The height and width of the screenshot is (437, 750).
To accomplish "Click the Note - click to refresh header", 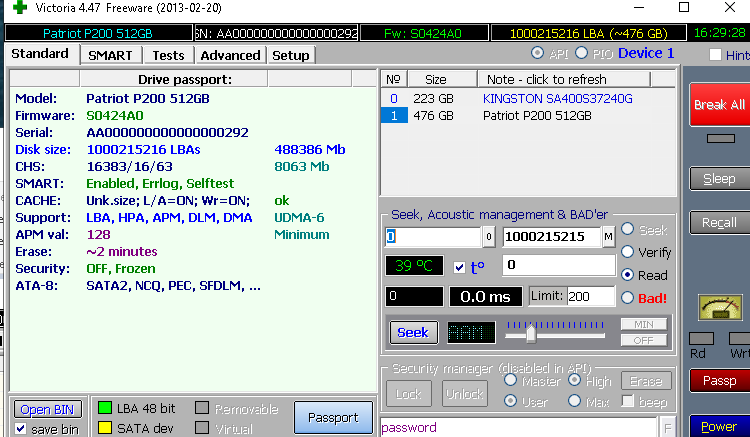I will (564, 79).
